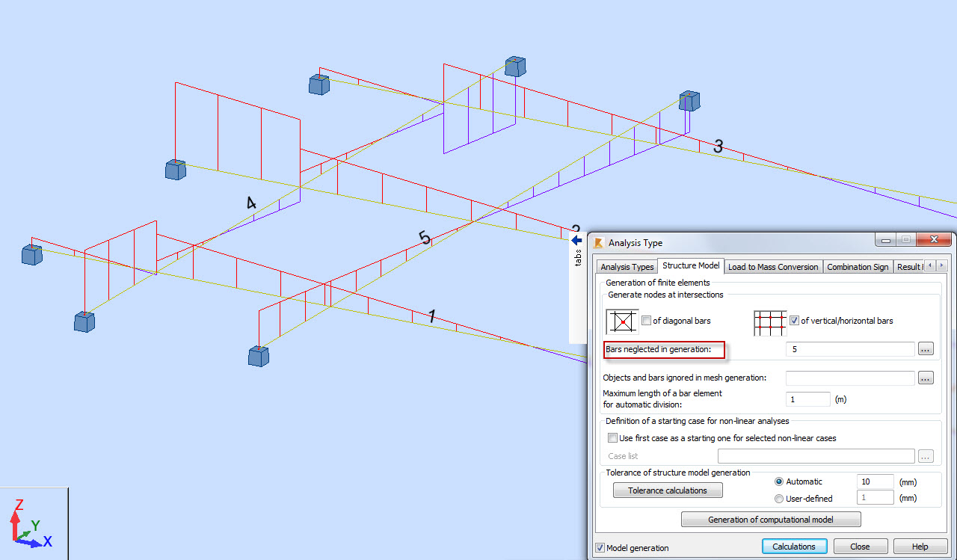Click the Automatic tolerance value field

pos(874,481)
